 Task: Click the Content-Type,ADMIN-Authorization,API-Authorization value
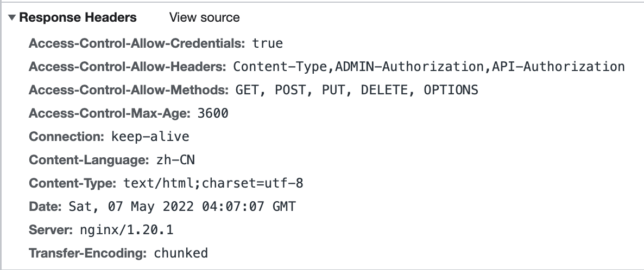click(x=429, y=67)
